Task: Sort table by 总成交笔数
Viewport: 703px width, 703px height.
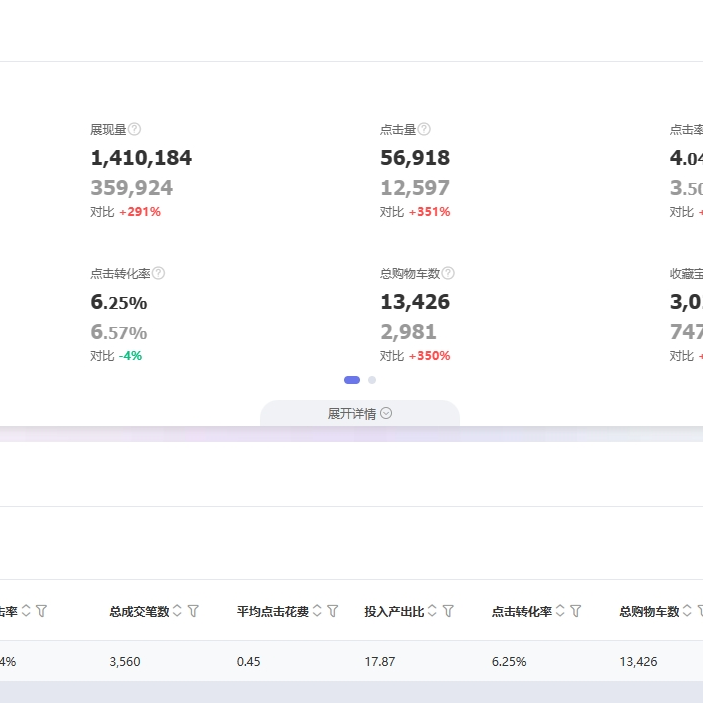Action: point(177,611)
